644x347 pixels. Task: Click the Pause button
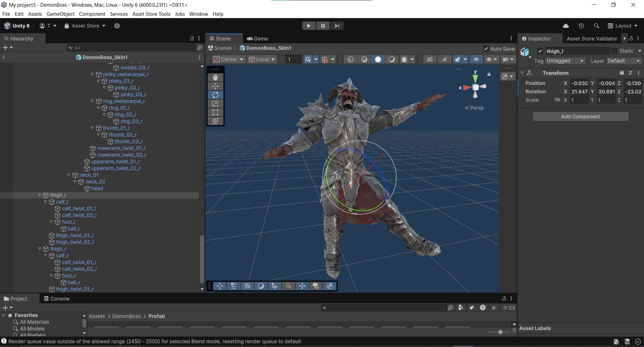tap(323, 26)
